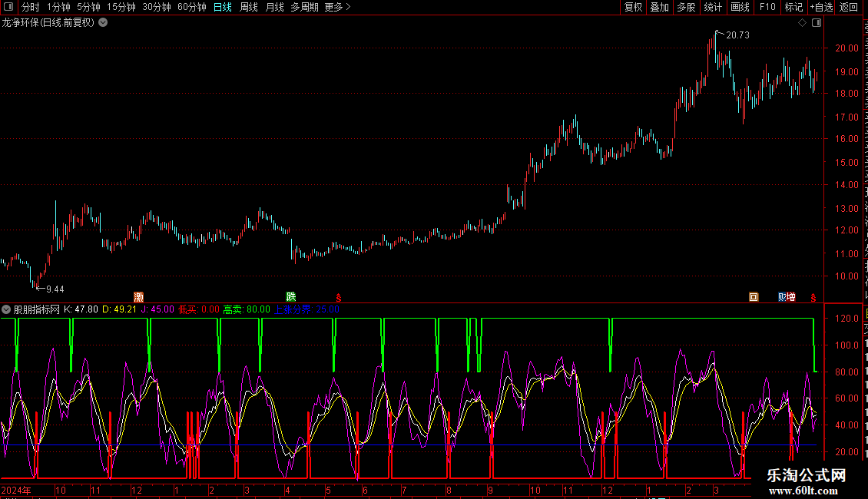This screenshot has width=868, height=499.
Task: Click the 叠加 overlay button
Action: point(660,7)
